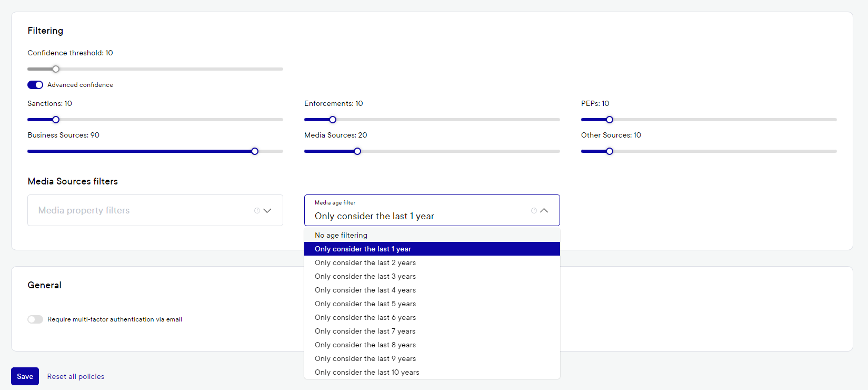Viewport: 868px width, 390px height.
Task: Collapse the Media age filter dropdown chevron
Action: point(544,210)
